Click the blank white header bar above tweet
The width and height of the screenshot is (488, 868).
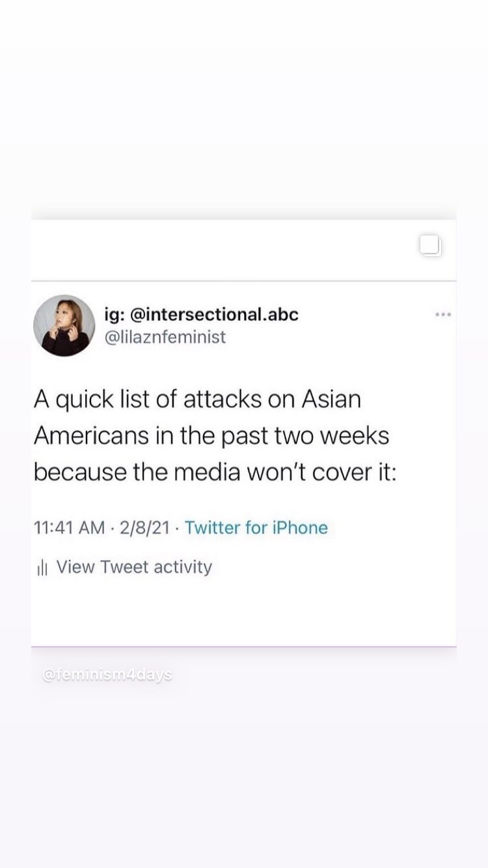click(x=221, y=251)
